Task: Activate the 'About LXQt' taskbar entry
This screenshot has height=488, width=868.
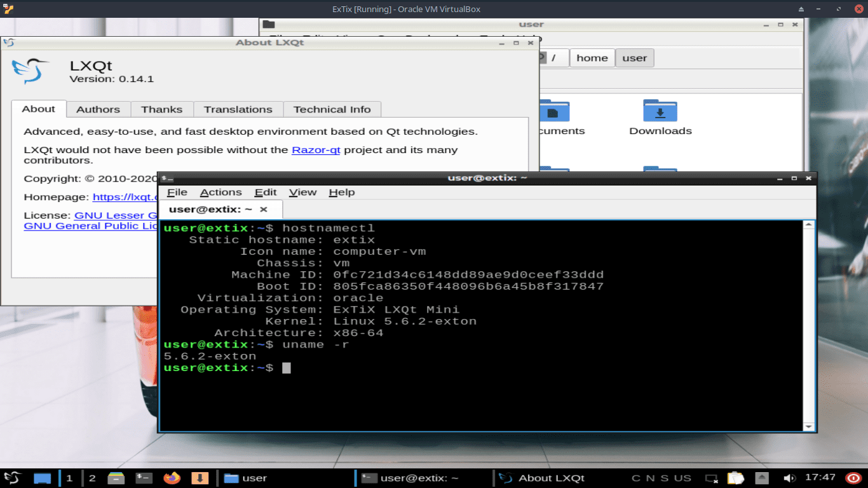Action: [559, 478]
